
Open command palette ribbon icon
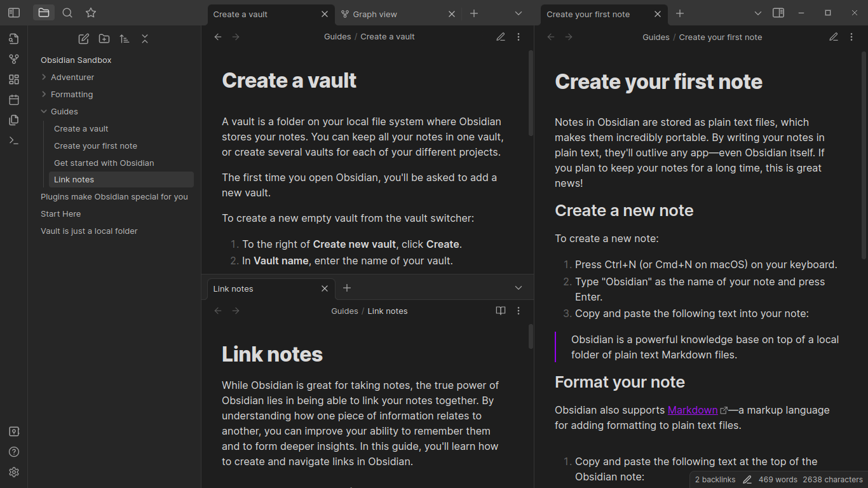coord(14,140)
